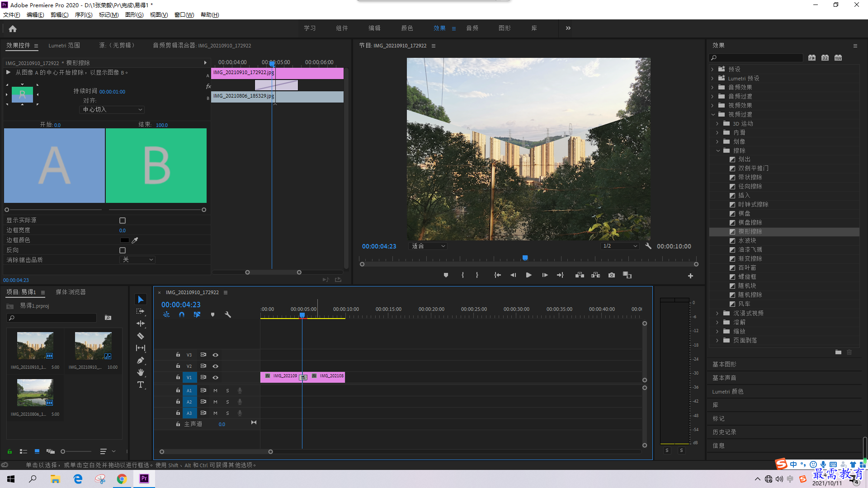The image size is (868, 488).
Task: Open 序列(S) menu
Action: pos(84,15)
